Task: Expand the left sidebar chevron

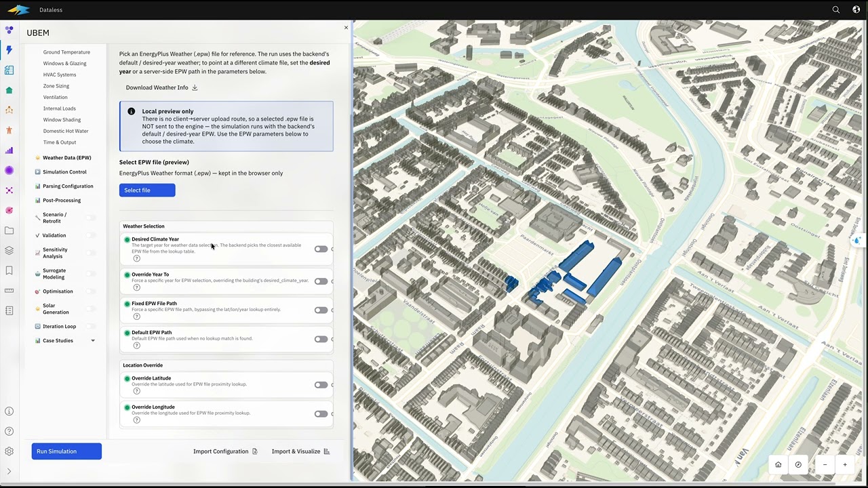Action: tap(9, 471)
